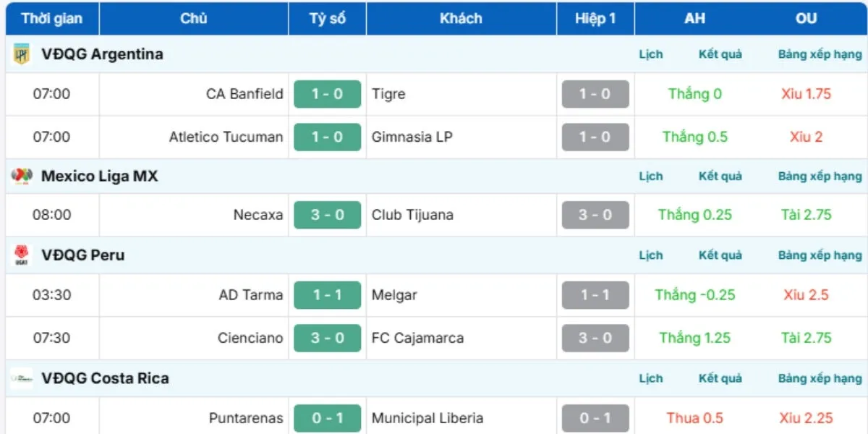Click the Thời gian column header
Viewport: 868px width, 434px height.
point(52,19)
